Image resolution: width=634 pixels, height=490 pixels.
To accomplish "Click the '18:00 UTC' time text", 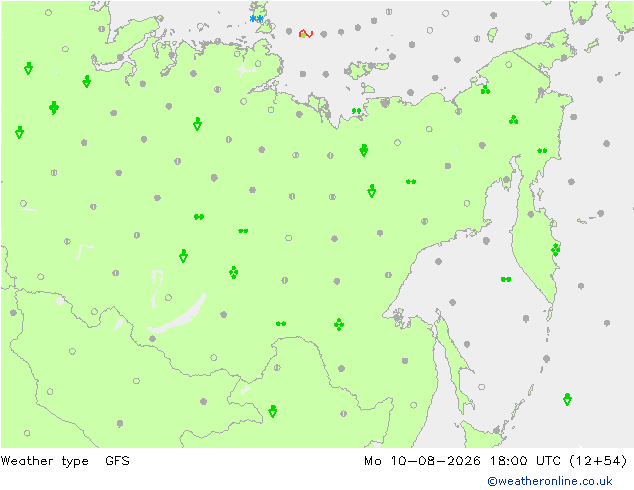I will pyautogui.click(x=525, y=461).
